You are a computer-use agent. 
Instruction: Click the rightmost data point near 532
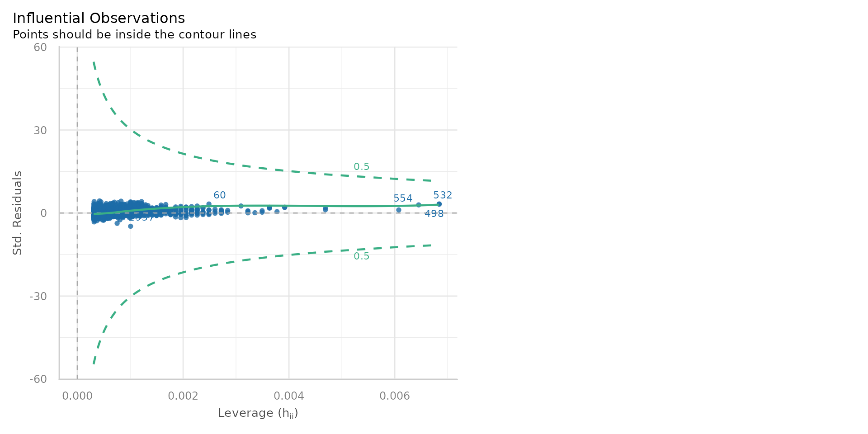439,204
